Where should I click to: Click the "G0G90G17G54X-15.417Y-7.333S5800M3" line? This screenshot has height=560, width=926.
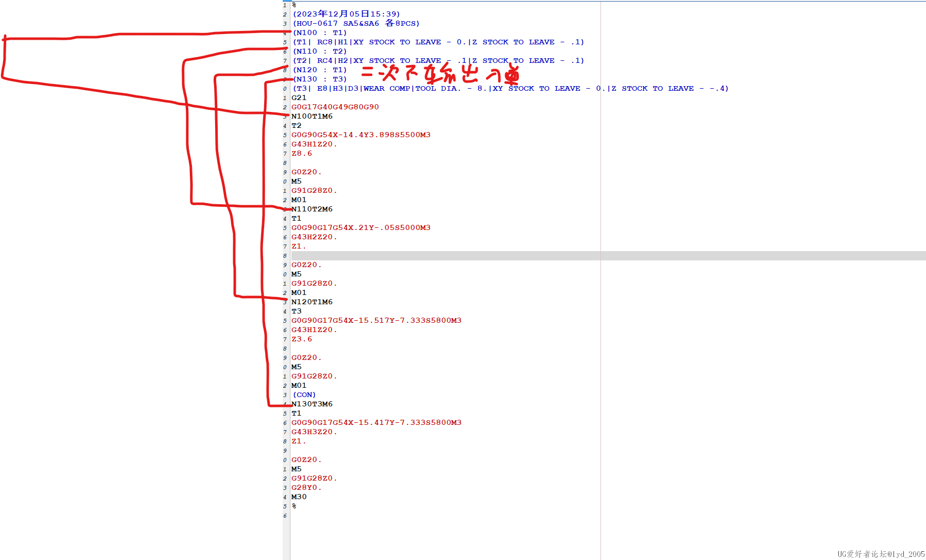pyautogui.click(x=376, y=422)
